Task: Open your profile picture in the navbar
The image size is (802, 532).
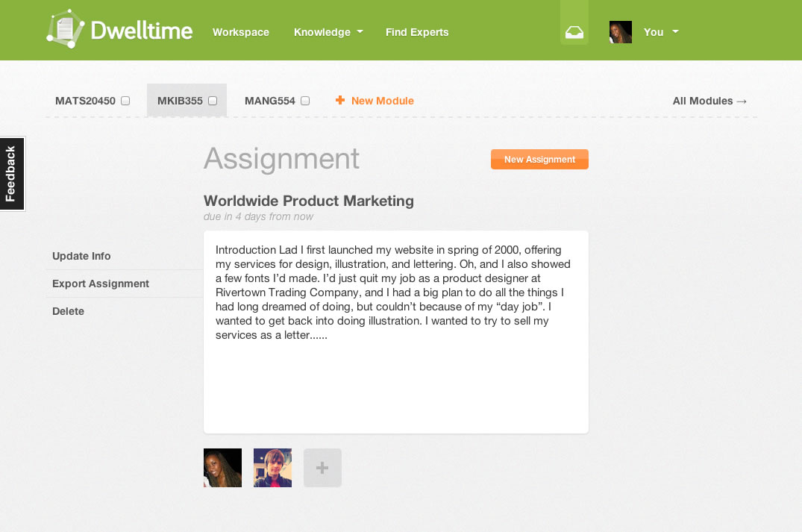Action: click(620, 32)
